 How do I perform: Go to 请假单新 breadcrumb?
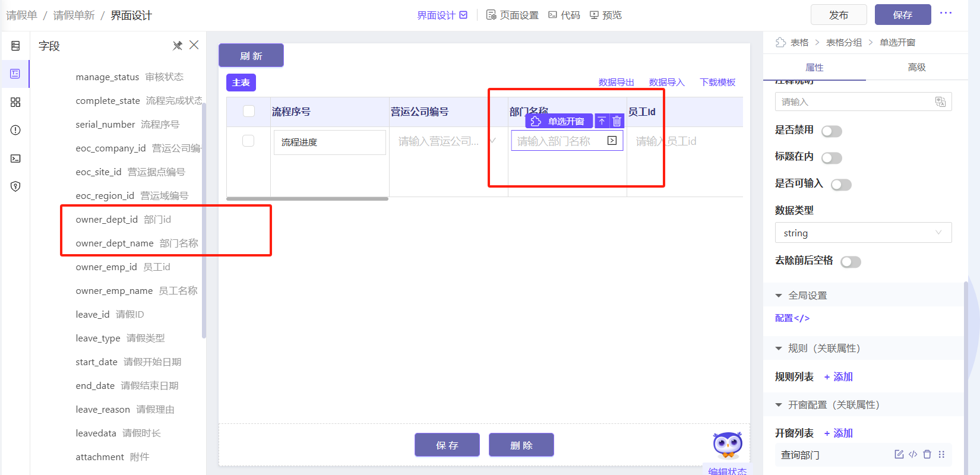pyautogui.click(x=74, y=15)
